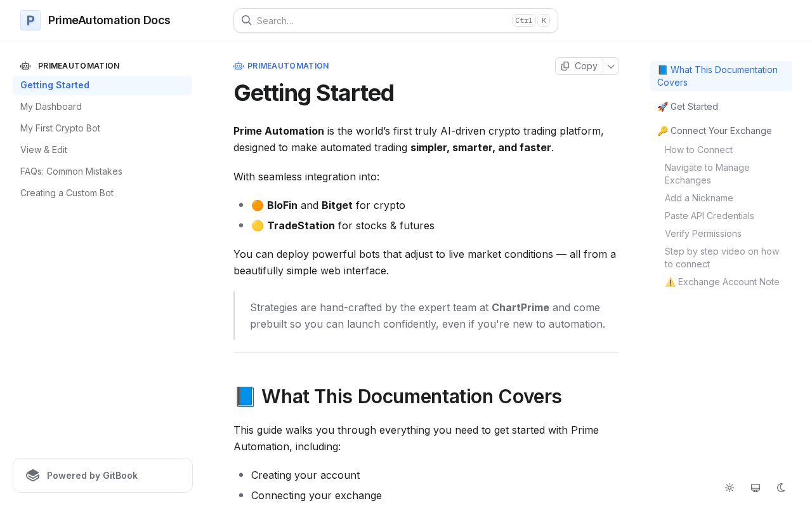Click the GitBook logo icon

coord(33,476)
